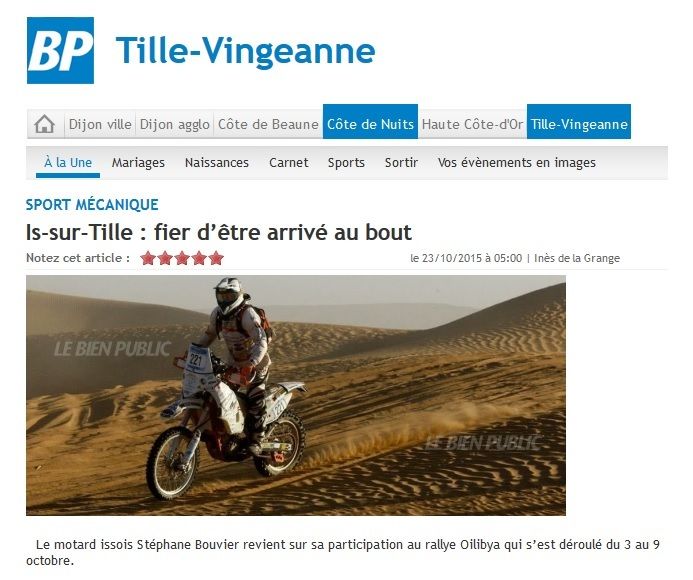693x580 pixels.
Task: Rate the article three stars
Action: [x=182, y=258]
